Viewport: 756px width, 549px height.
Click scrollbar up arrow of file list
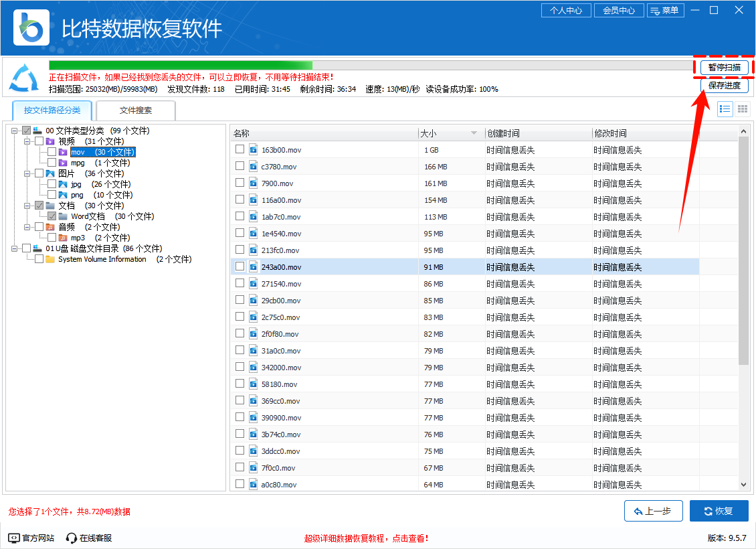click(x=743, y=131)
